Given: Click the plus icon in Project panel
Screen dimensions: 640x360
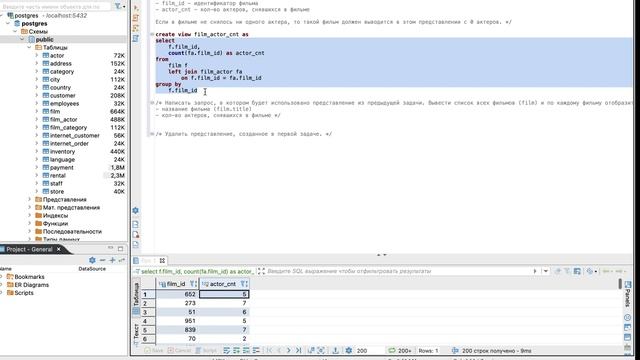Looking at the screenshot, I should (112, 260).
